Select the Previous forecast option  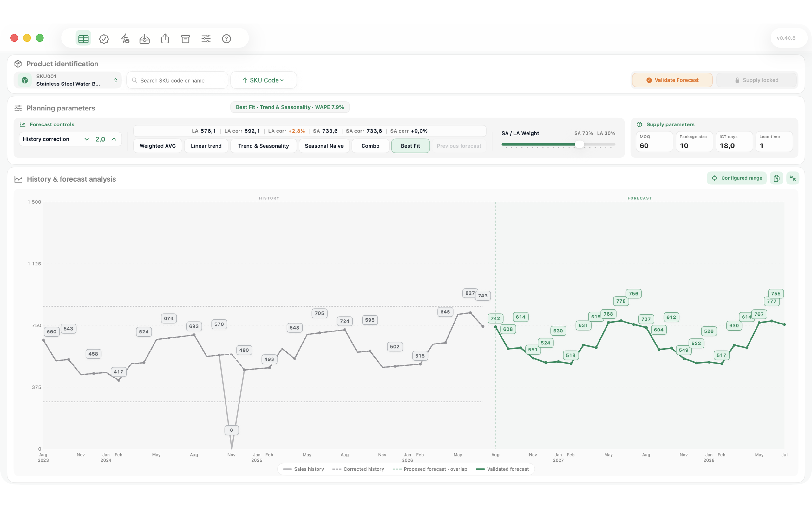coord(459,146)
